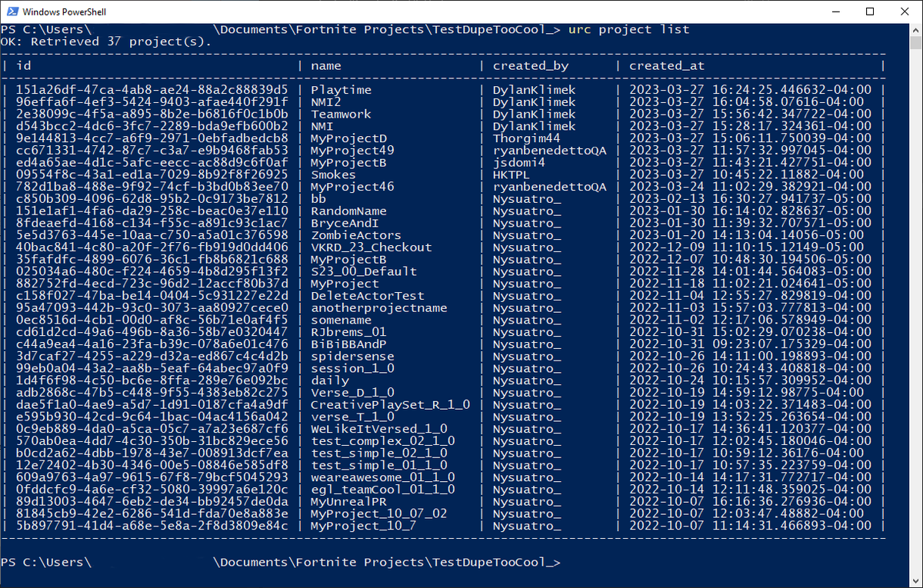Select project name 'NMI2'
Image resolution: width=923 pixels, height=588 pixels.
pyautogui.click(x=326, y=102)
